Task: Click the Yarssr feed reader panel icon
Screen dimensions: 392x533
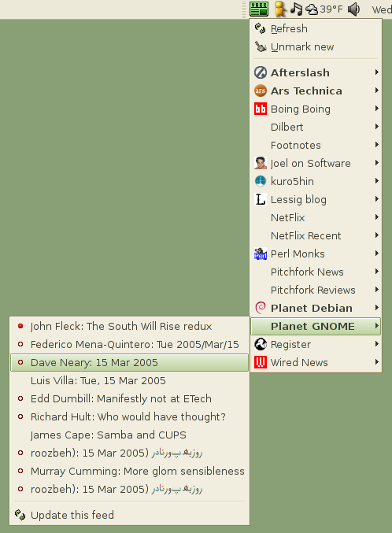Action: (259, 9)
